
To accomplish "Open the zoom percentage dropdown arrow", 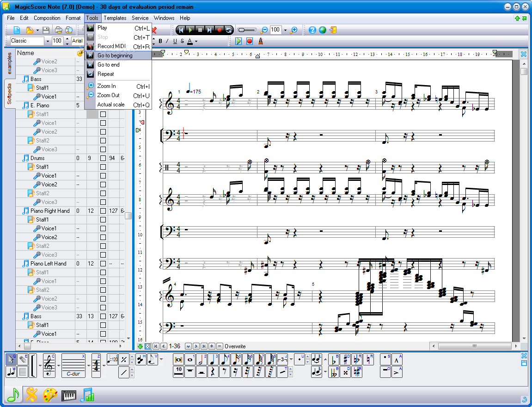I will click(x=285, y=30).
